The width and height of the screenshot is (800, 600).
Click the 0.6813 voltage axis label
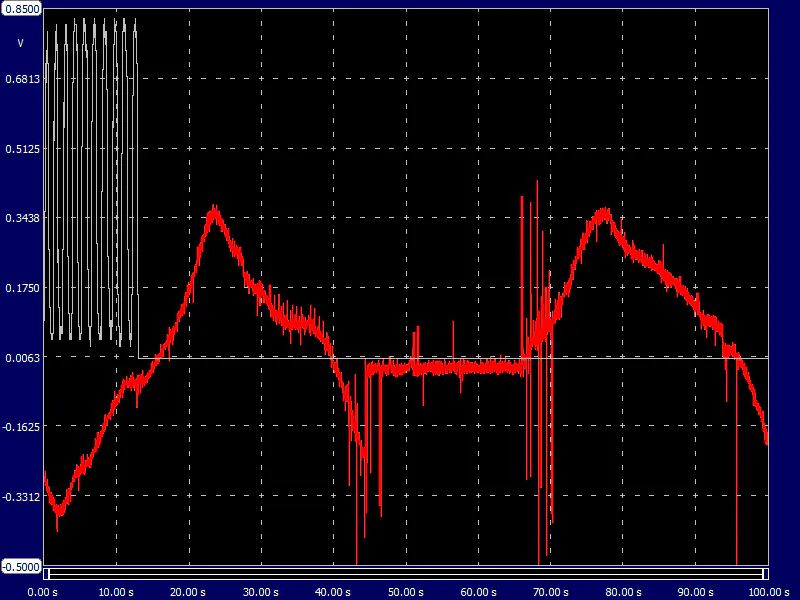[23, 78]
